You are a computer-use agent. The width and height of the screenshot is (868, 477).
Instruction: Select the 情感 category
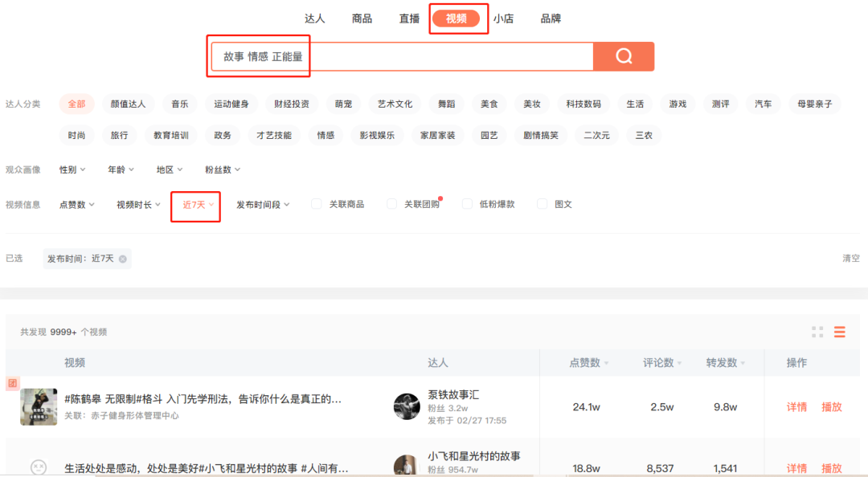click(325, 136)
